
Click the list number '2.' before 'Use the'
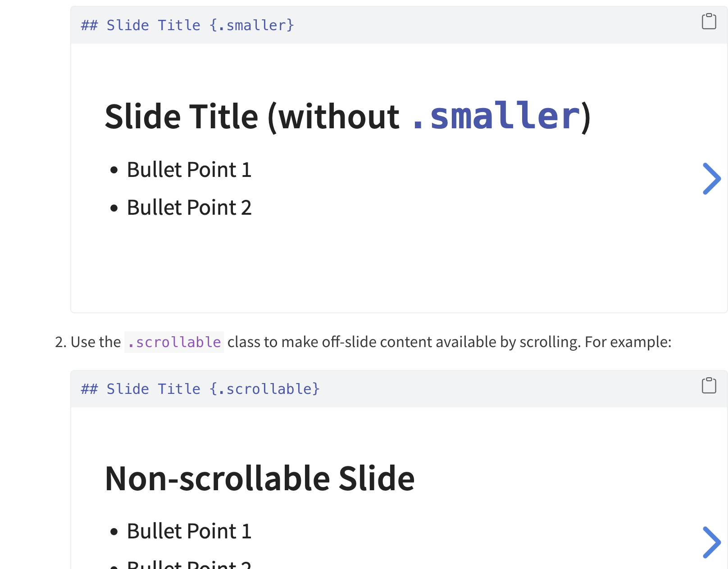(x=61, y=342)
